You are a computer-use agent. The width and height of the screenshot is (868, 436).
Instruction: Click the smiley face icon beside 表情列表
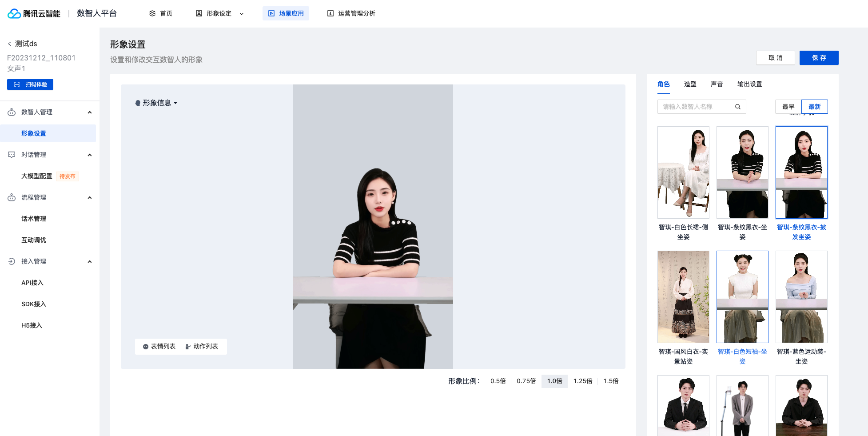click(145, 347)
